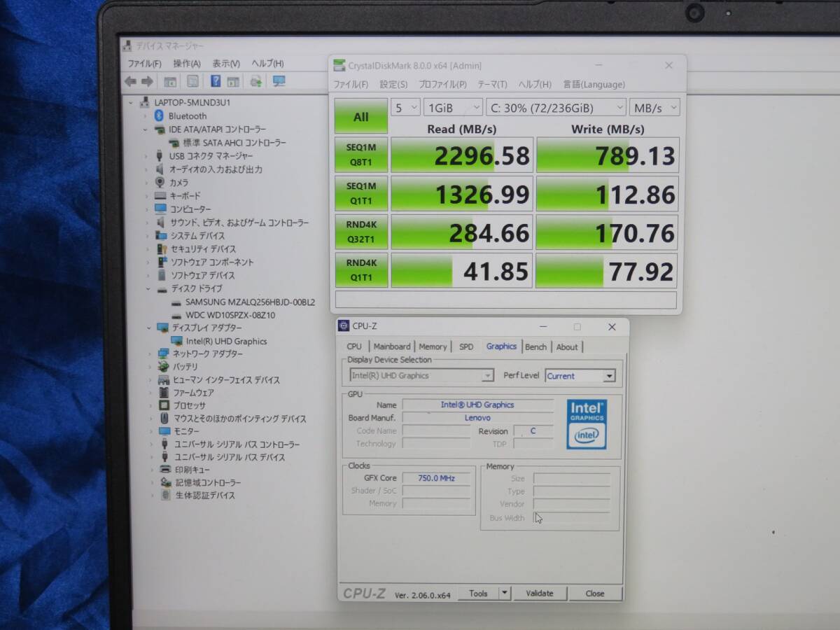Select WDC WD10SPZX-08Z10 disk entry

(x=230, y=315)
